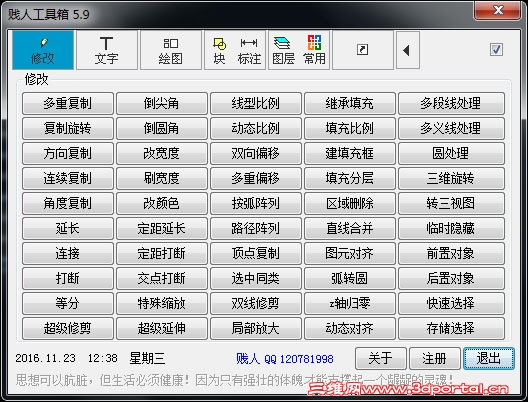Click the 继承填充 button
The image size is (528, 402).
(x=350, y=103)
